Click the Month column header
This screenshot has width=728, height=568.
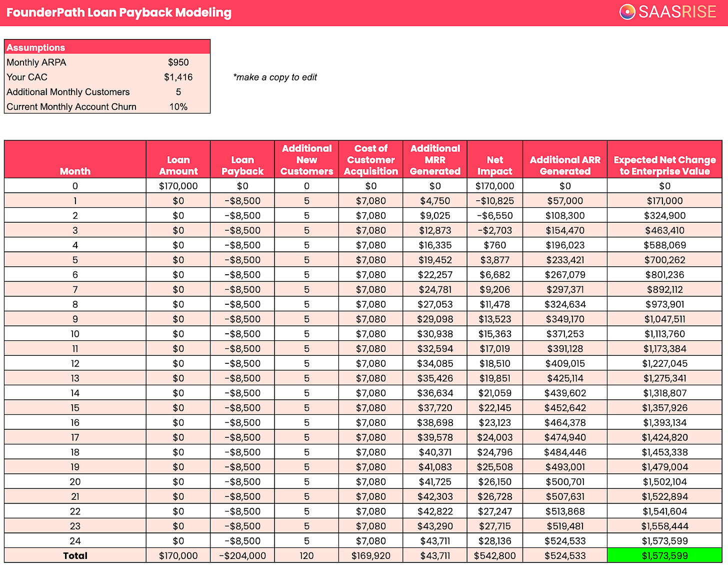click(75, 160)
